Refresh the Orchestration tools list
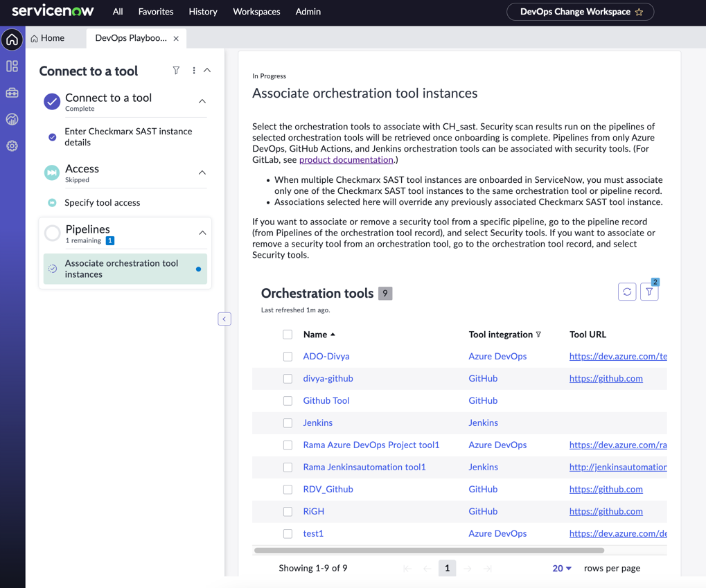Screen dimensions: 706x588 point(627,292)
